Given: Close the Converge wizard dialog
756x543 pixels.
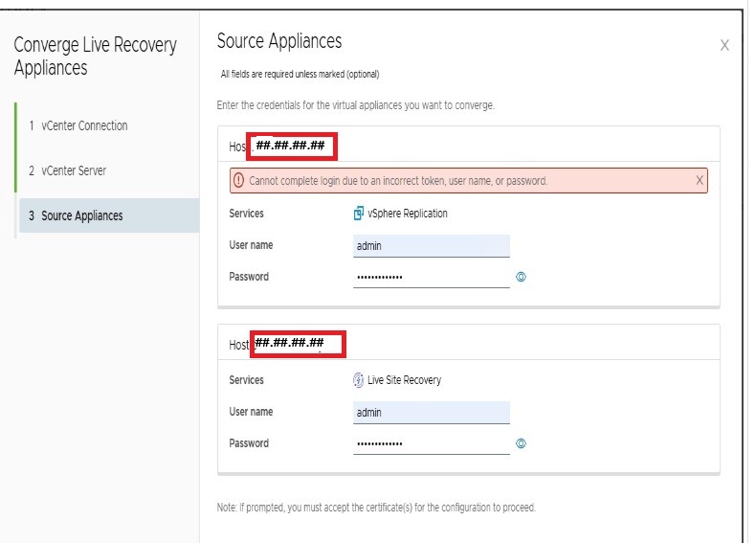Looking at the screenshot, I should (724, 45).
